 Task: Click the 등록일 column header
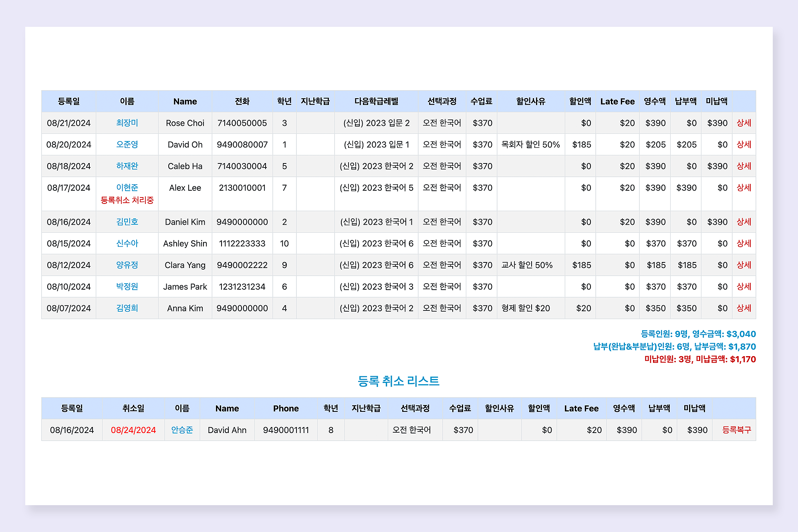[69, 101]
